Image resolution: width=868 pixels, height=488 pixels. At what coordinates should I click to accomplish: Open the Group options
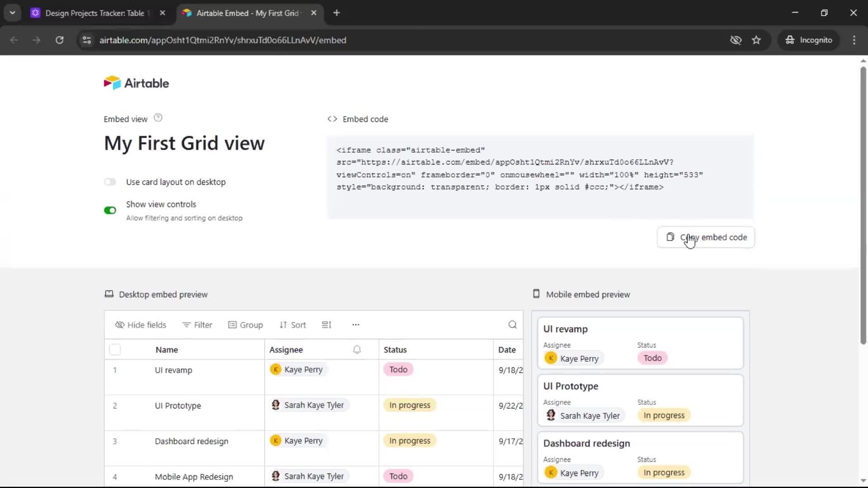[x=245, y=325]
